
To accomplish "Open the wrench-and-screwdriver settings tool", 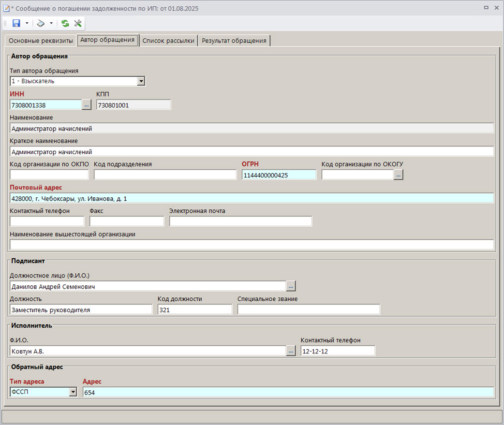I will pyautogui.click(x=77, y=23).
